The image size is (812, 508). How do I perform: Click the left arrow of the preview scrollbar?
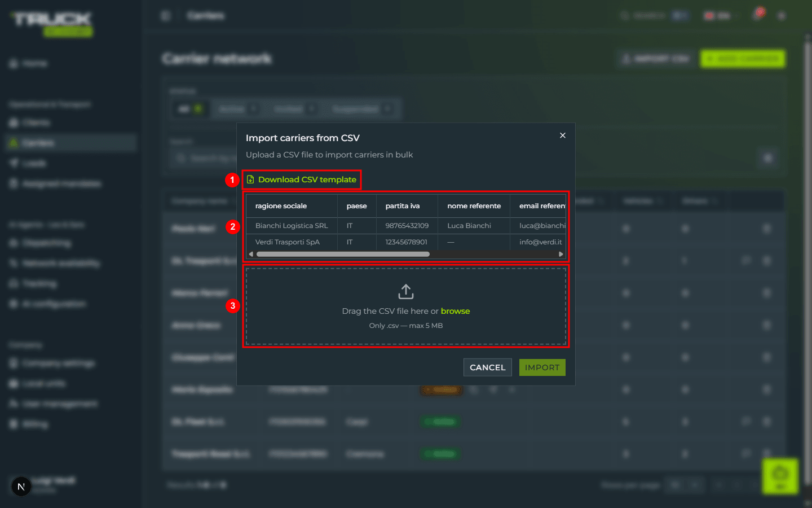click(x=251, y=254)
